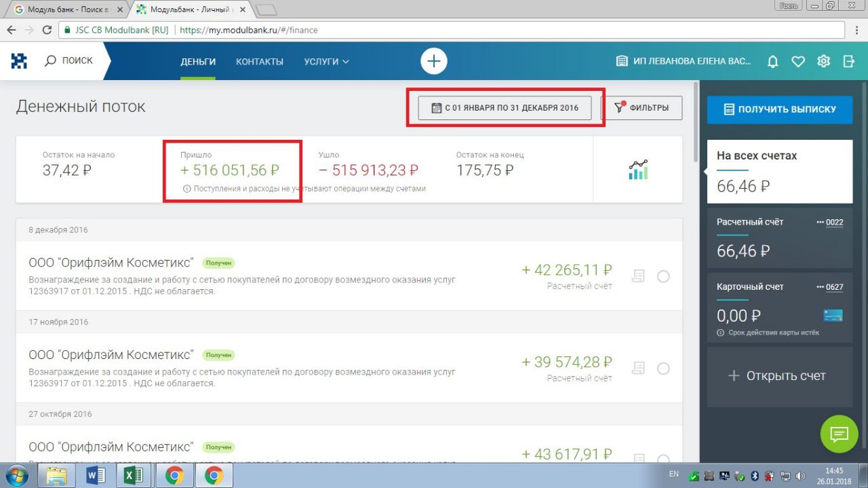The image size is (868, 488).
Task: Click the date header 8 декабря 2016
Action: click(58, 229)
